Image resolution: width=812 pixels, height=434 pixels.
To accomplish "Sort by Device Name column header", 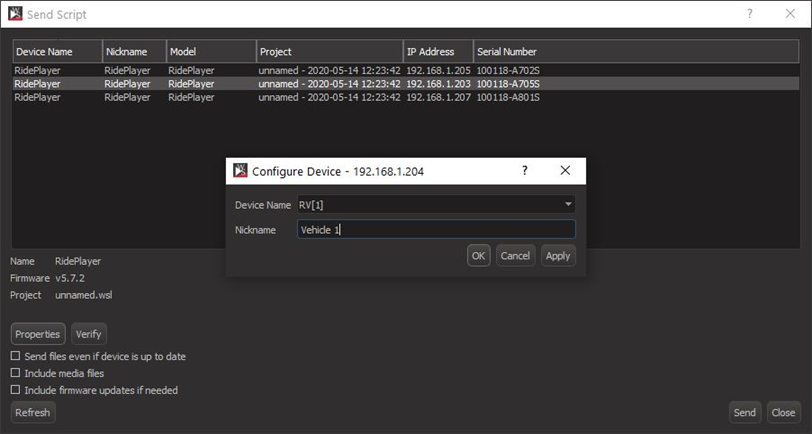I will (57, 52).
